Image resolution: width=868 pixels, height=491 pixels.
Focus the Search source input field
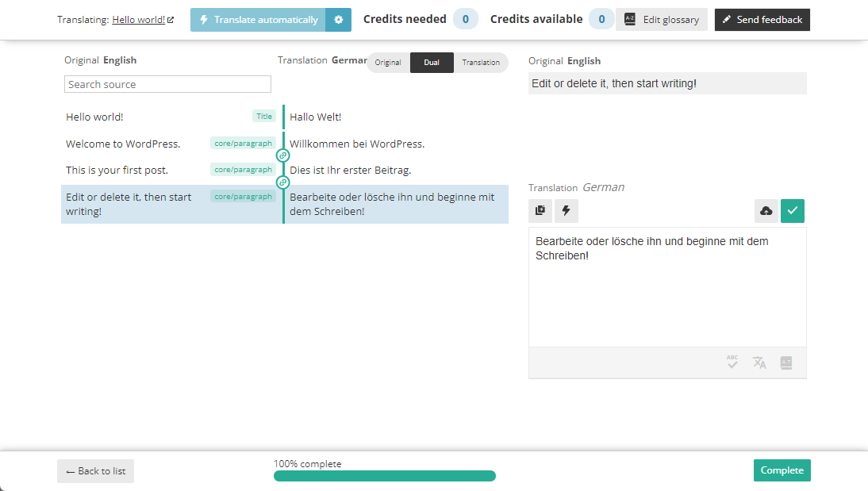[167, 84]
